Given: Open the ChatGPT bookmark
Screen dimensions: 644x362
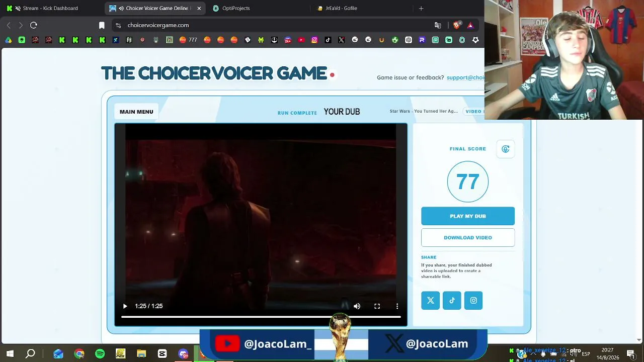Looking at the screenshot, I should coord(409,40).
